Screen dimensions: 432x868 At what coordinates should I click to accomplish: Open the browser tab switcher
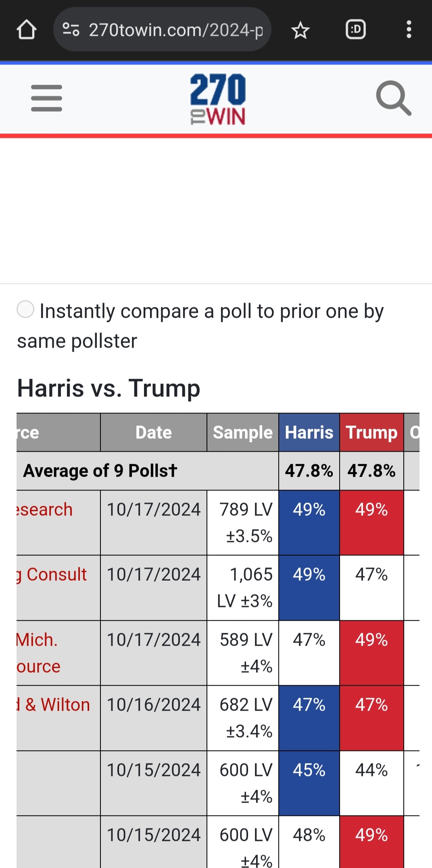pos(356,29)
